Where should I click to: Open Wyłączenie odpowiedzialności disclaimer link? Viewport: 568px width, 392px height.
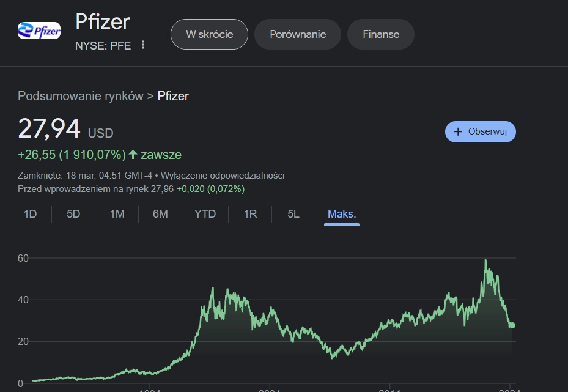pyautogui.click(x=223, y=176)
